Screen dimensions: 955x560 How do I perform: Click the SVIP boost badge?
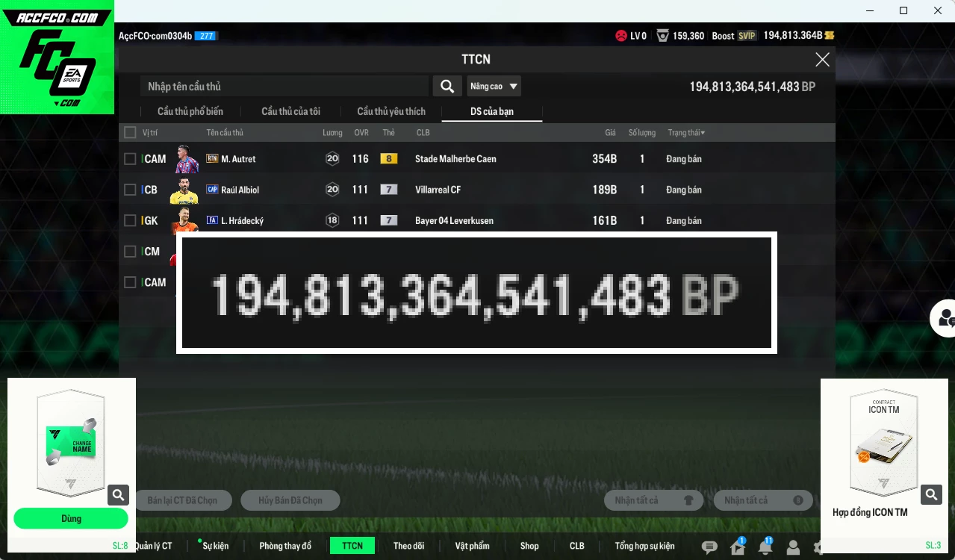pos(747,36)
